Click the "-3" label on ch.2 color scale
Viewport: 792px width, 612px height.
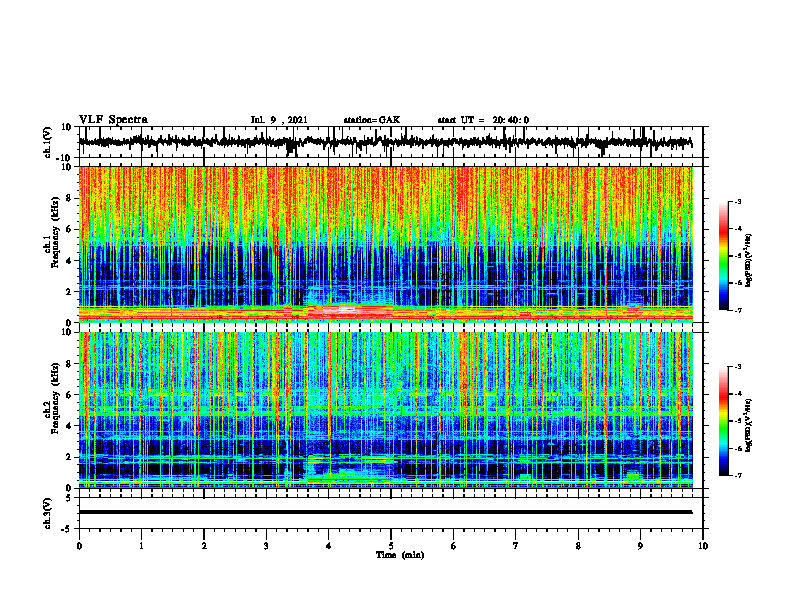coord(737,367)
